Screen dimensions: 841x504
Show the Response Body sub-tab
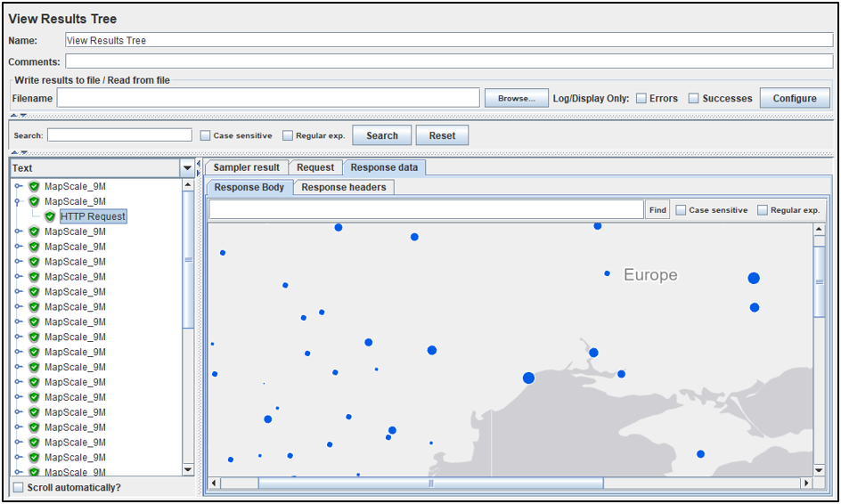[x=249, y=187]
